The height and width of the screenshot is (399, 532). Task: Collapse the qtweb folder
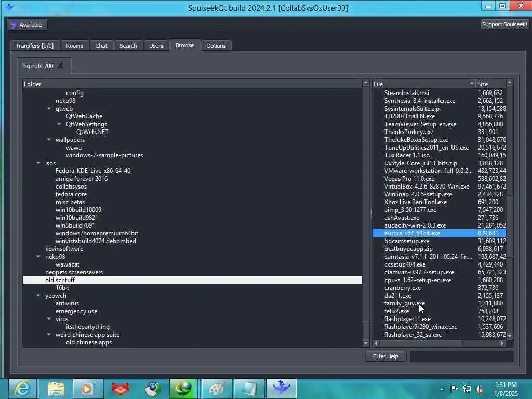click(x=49, y=108)
